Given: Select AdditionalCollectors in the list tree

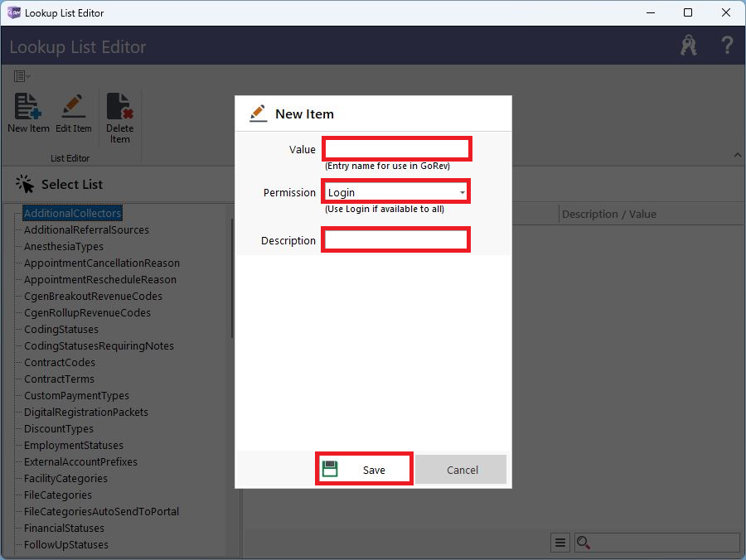Looking at the screenshot, I should [x=72, y=213].
